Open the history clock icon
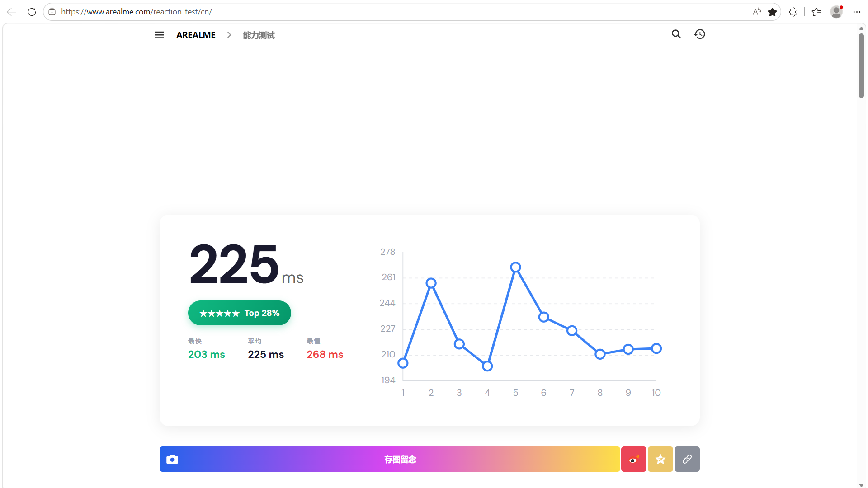 (699, 34)
